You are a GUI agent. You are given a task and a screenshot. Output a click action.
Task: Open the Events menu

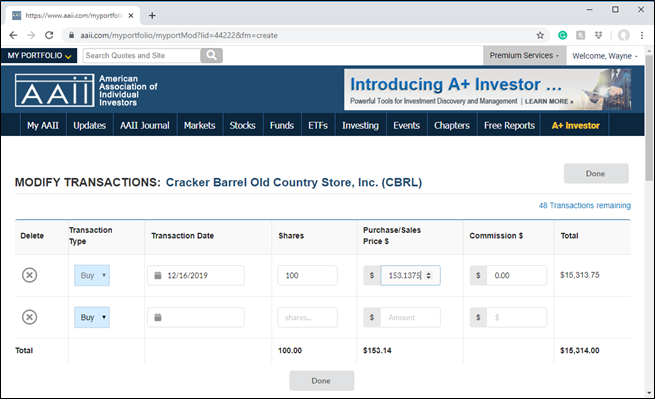tap(406, 125)
